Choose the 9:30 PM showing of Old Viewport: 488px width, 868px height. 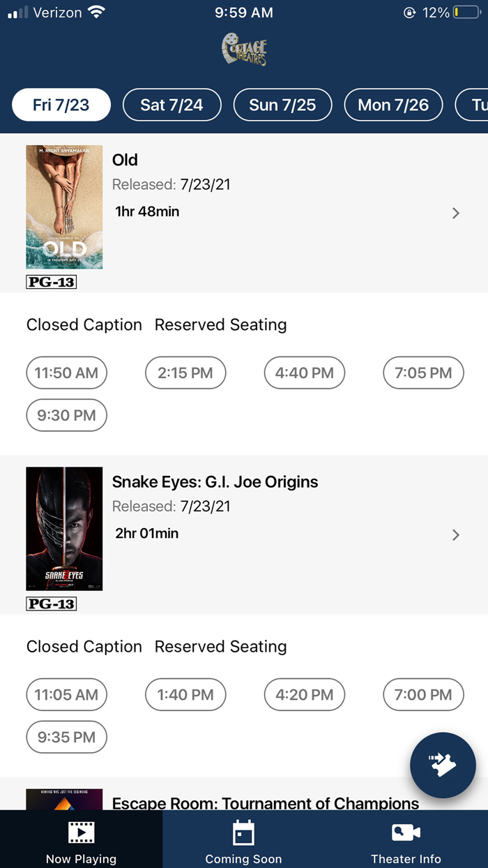(x=66, y=415)
